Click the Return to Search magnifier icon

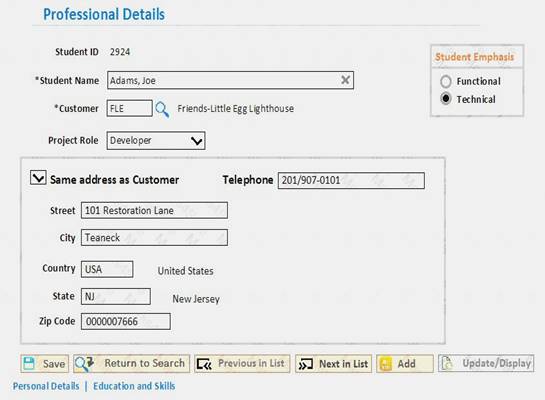pos(84,363)
